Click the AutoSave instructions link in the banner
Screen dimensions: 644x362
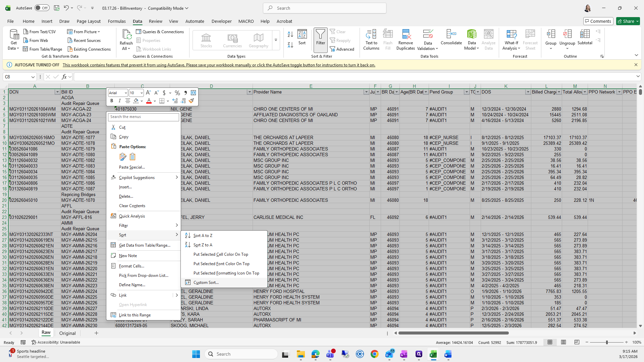coord(219,65)
